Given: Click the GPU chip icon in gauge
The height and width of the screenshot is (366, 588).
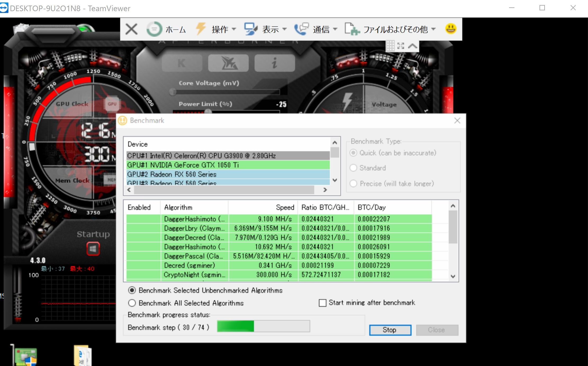Looking at the screenshot, I should [112, 104].
